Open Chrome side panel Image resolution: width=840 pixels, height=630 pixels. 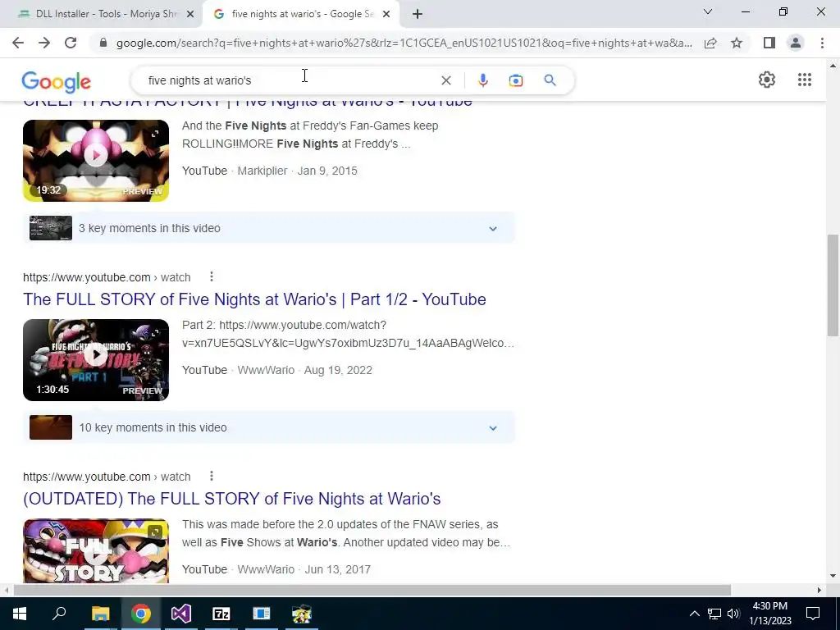pyautogui.click(x=769, y=43)
